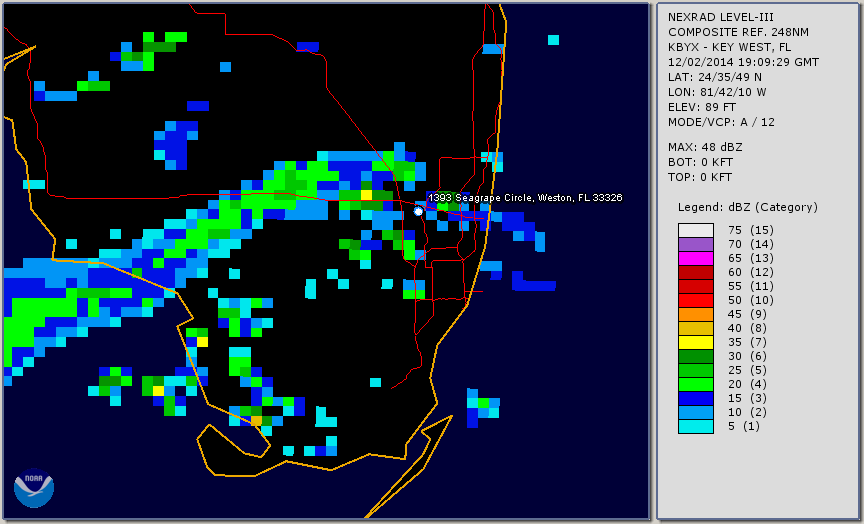Click the 5 (1) legend label
This screenshot has height=524, width=864.
tap(744, 426)
